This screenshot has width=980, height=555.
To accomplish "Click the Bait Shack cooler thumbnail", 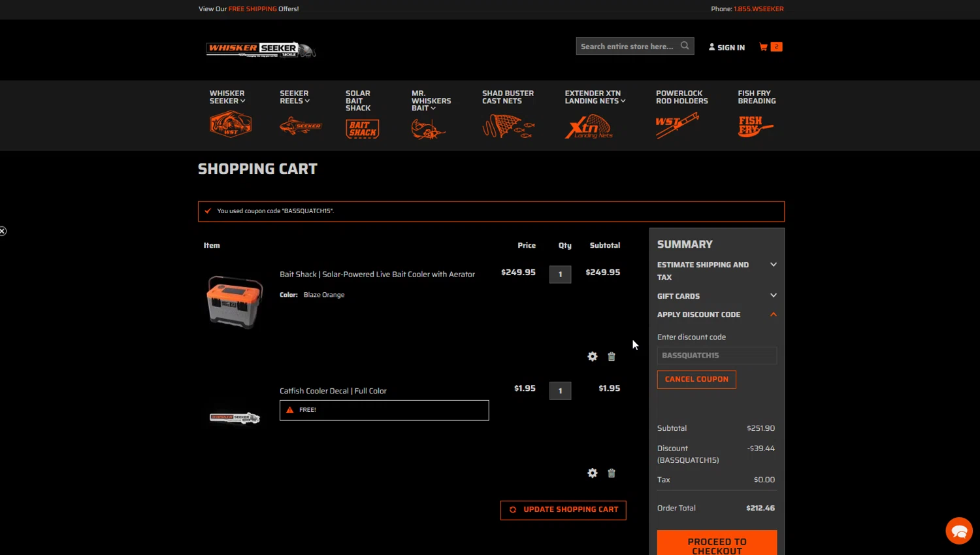I will [x=235, y=301].
